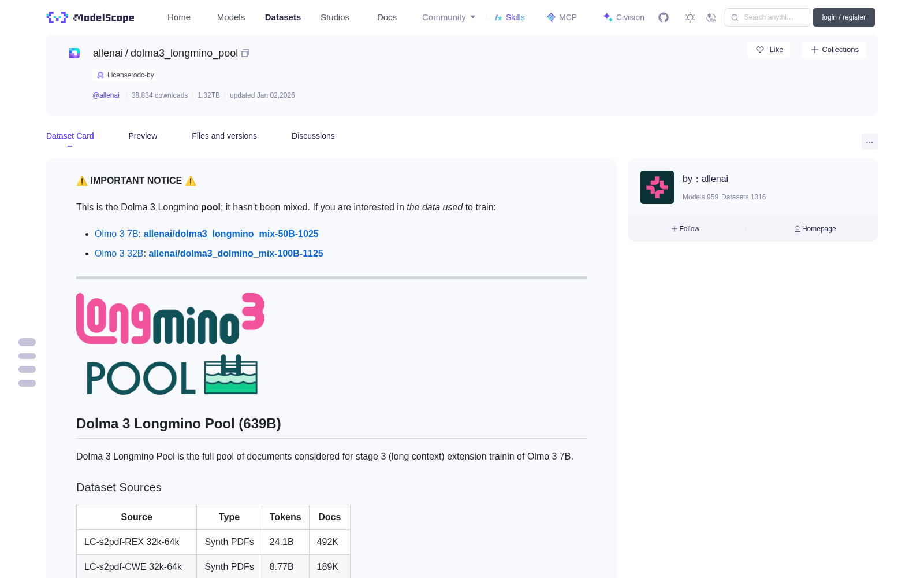Viewport: 924px width, 578px height.
Task: Open the three-dots more options button
Action: tap(869, 142)
